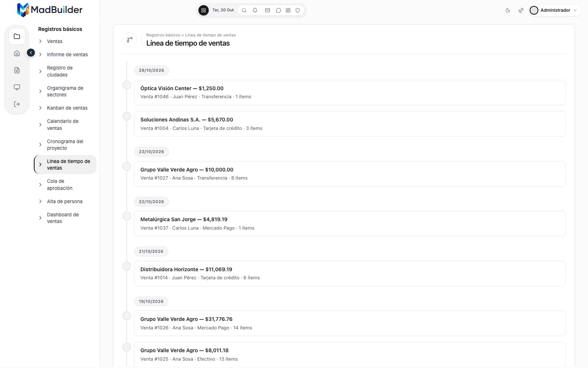Click the Ter, 20 Out date label
This screenshot has width=588, height=368.
pos(223,10)
